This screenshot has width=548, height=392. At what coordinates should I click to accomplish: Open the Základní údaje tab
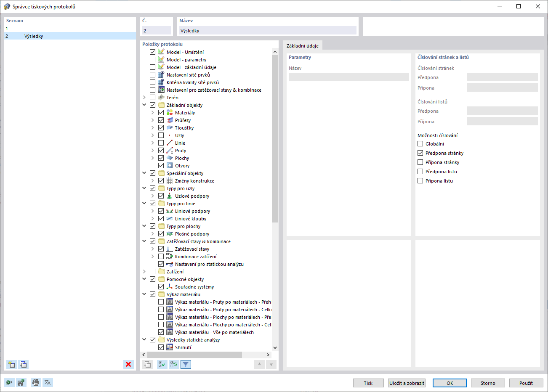(x=303, y=46)
